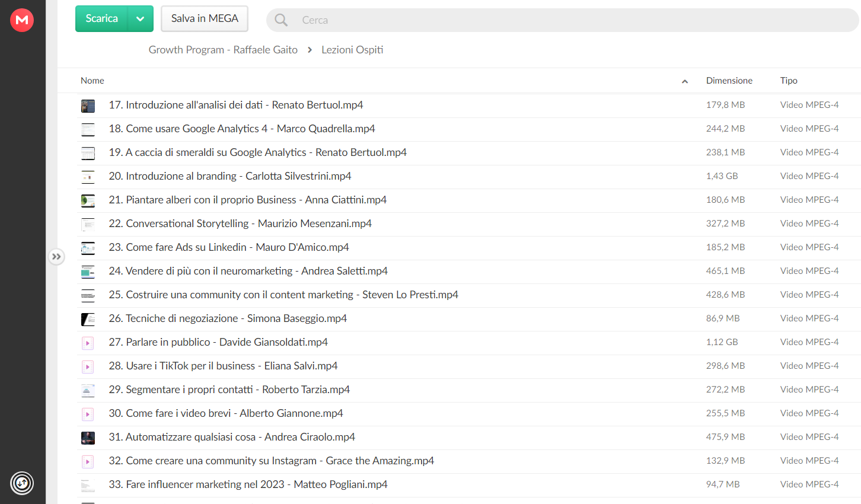Click video icon of 27. Parlare in pubblico
861x504 pixels.
88,343
